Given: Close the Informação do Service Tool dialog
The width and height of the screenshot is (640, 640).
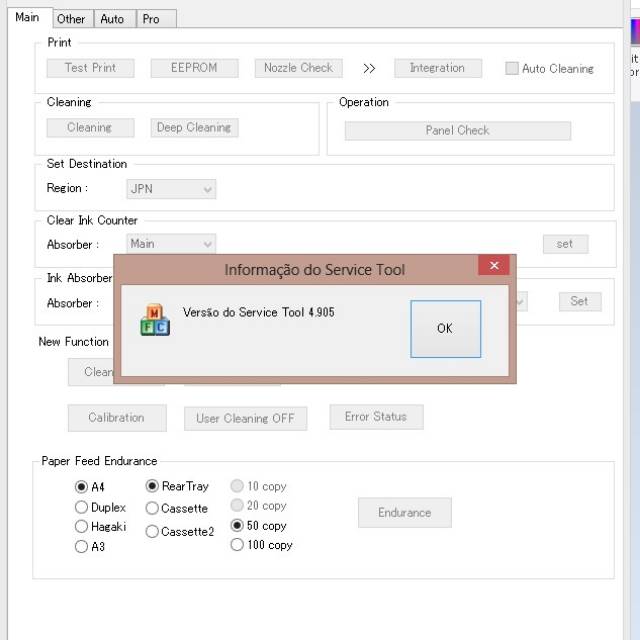Looking at the screenshot, I should point(493,265).
